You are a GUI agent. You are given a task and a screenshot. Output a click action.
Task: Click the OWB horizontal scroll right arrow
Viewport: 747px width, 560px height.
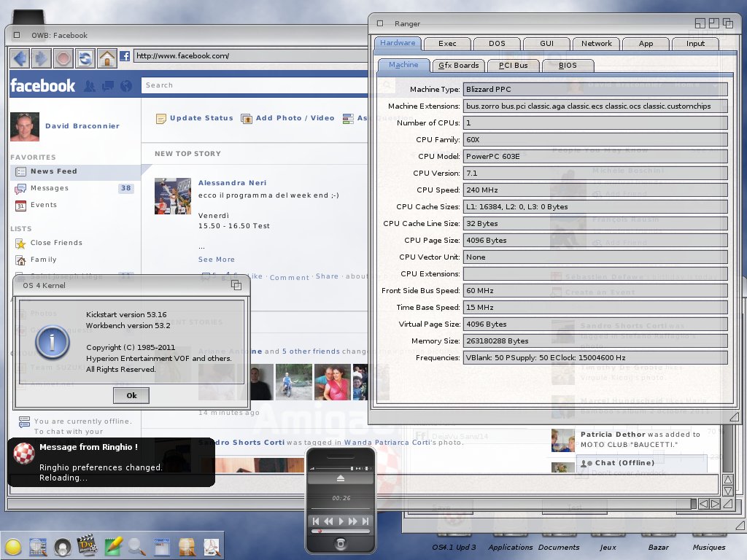[716, 504]
